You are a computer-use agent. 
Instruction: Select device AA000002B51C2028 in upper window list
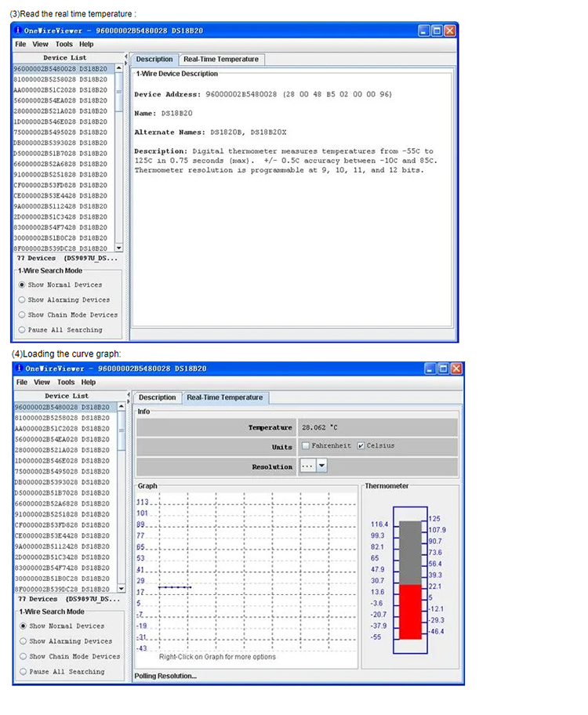pos(60,90)
